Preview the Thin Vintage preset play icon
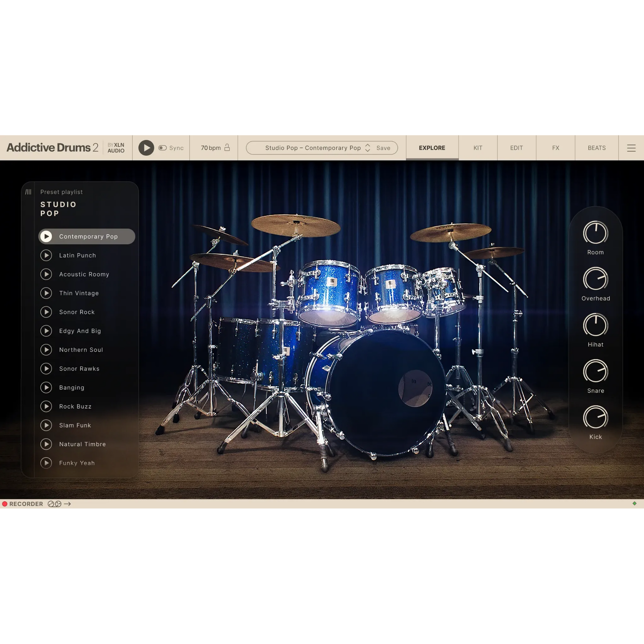This screenshot has height=644, width=644. click(x=46, y=293)
